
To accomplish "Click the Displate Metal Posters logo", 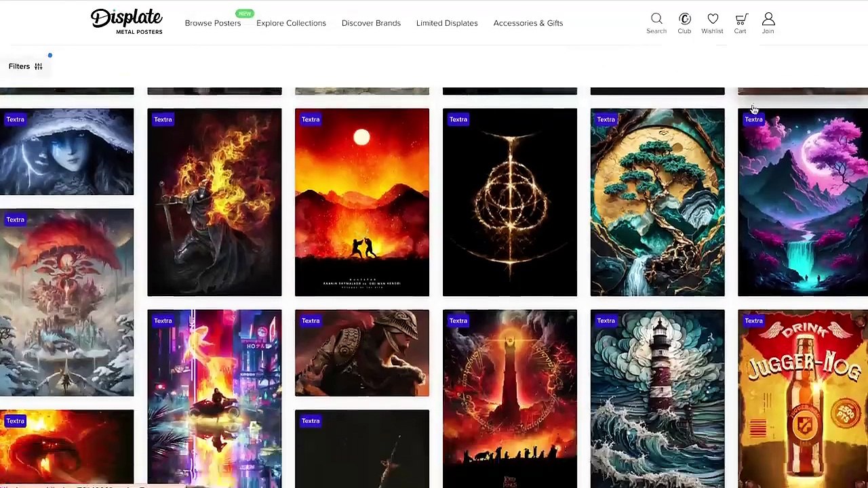I will (x=127, y=22).
